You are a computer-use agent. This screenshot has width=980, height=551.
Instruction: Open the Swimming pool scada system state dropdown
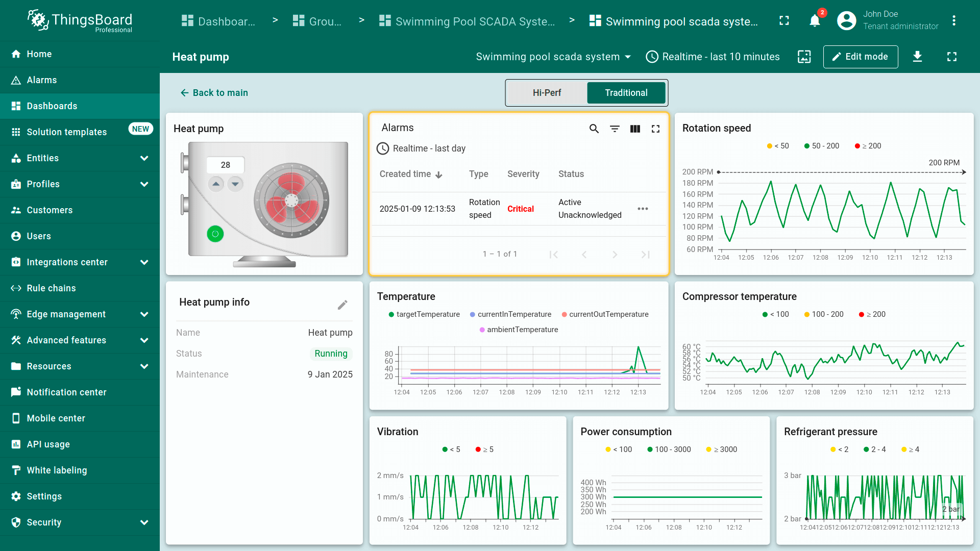pos(553,57)
